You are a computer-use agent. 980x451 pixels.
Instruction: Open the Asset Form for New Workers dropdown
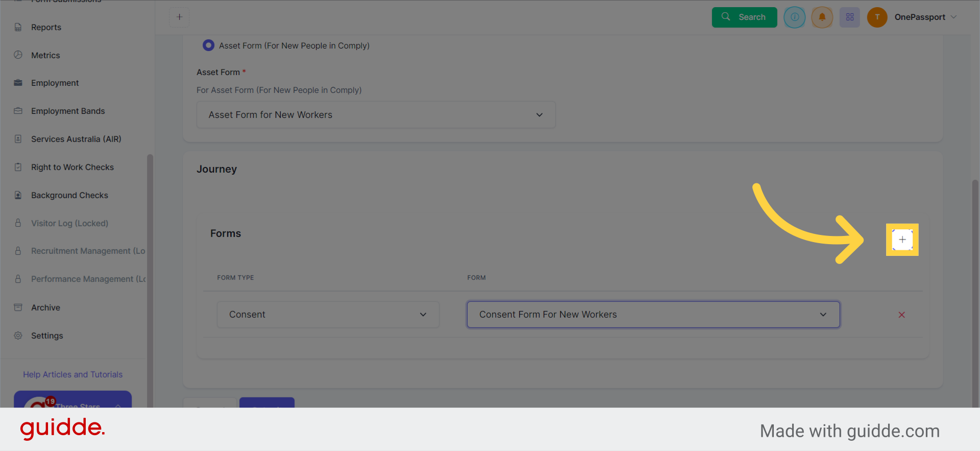[x=376, y=115]
